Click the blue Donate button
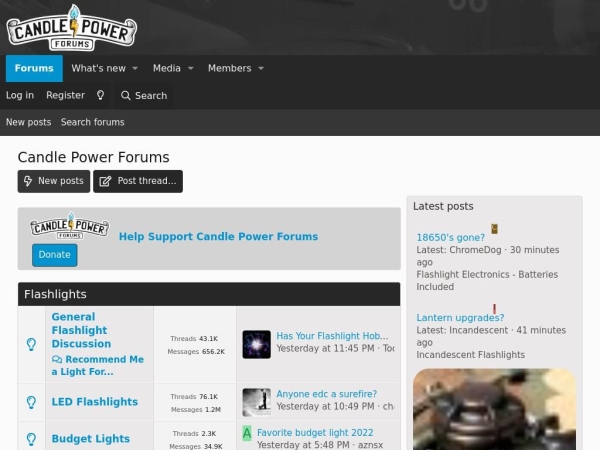600x450 pixels. tap(55, 255)
